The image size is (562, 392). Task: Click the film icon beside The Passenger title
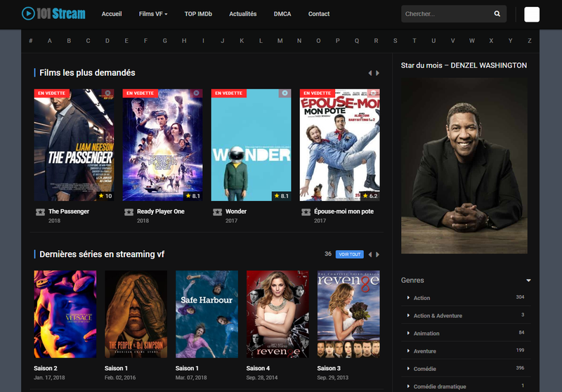pos(41,212)
